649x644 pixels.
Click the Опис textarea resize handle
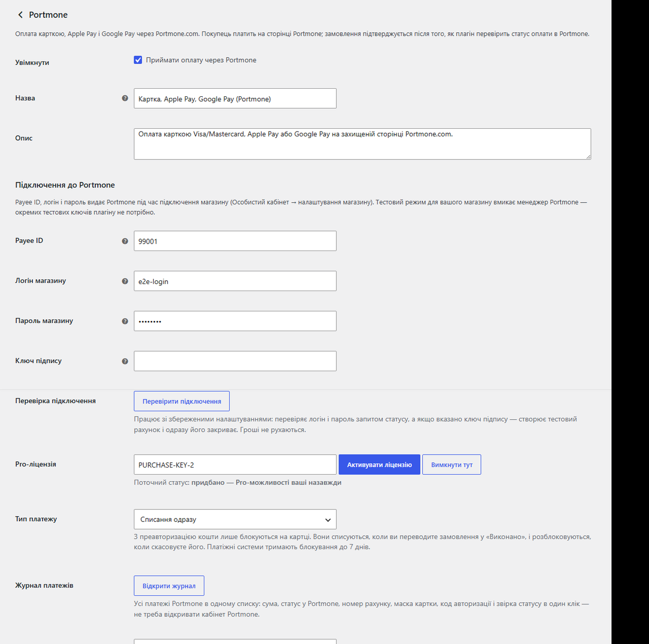point(588,156)
